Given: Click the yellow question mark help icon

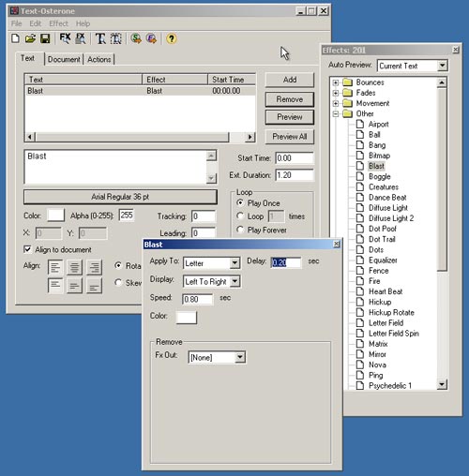Looking at the screenshot, I should coord(172,38).
